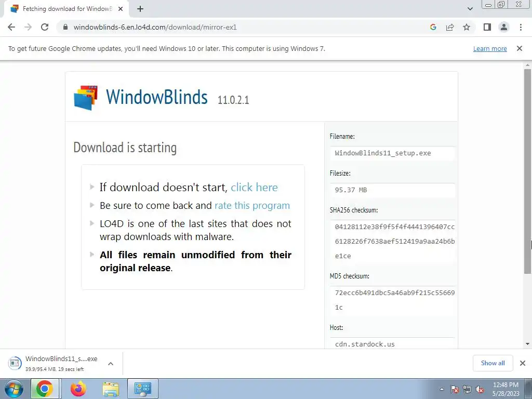Go back to the previous page
The image size is (532, 399).
pos(11,27)
